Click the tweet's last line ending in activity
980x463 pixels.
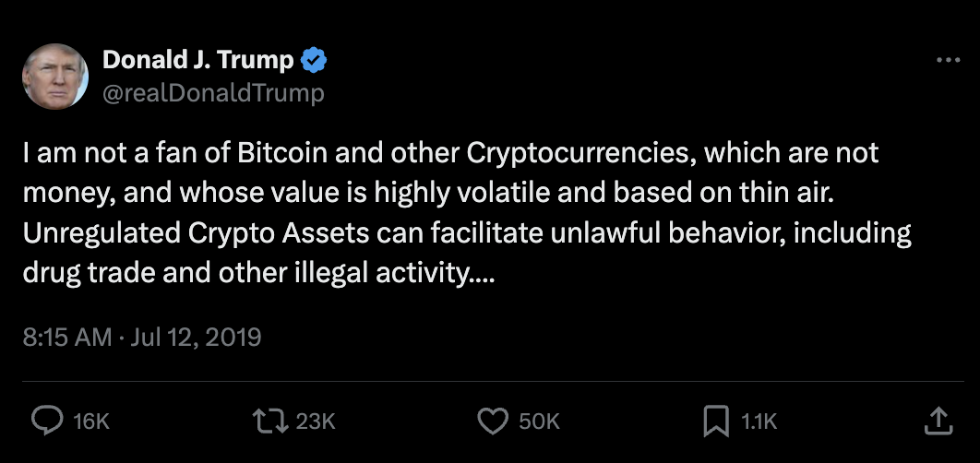click(x=258, y=273)
